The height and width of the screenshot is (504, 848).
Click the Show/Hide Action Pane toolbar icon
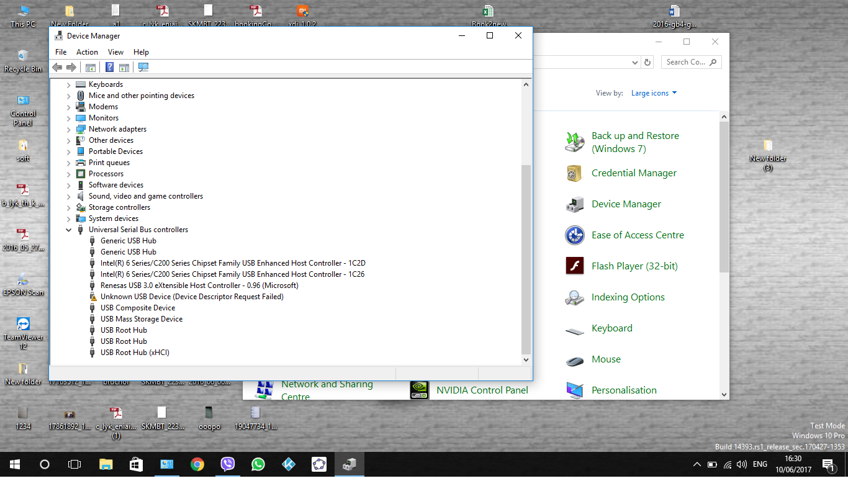tap(124, 68)
